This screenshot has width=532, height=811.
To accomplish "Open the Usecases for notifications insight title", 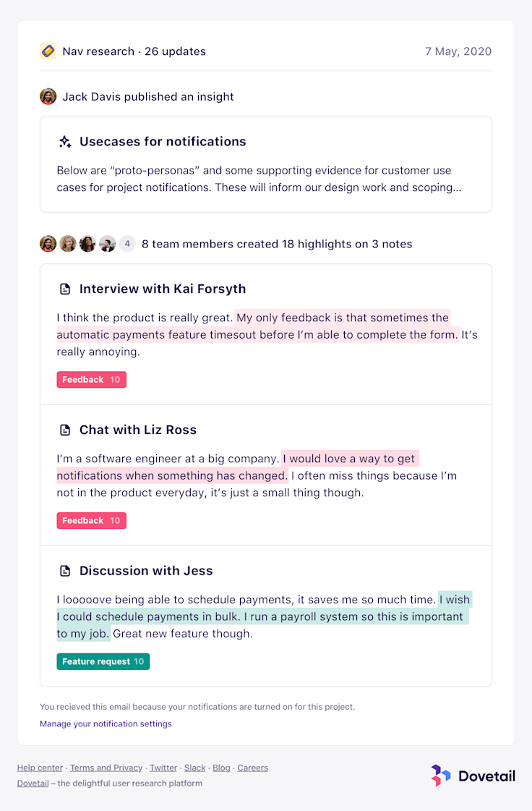I will (163, 142).
